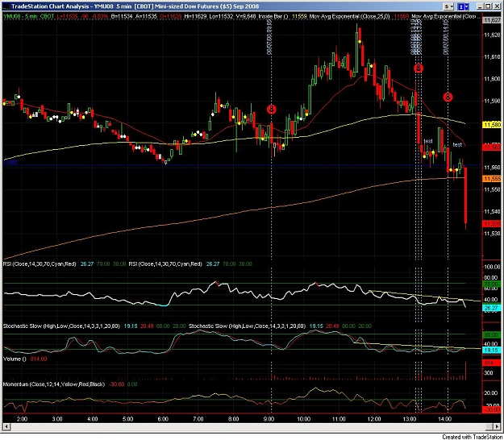Viewport: 504px width, 440px height.
Task: Click the tall red volume bar at far right
Action: click(x=466, y=371)
